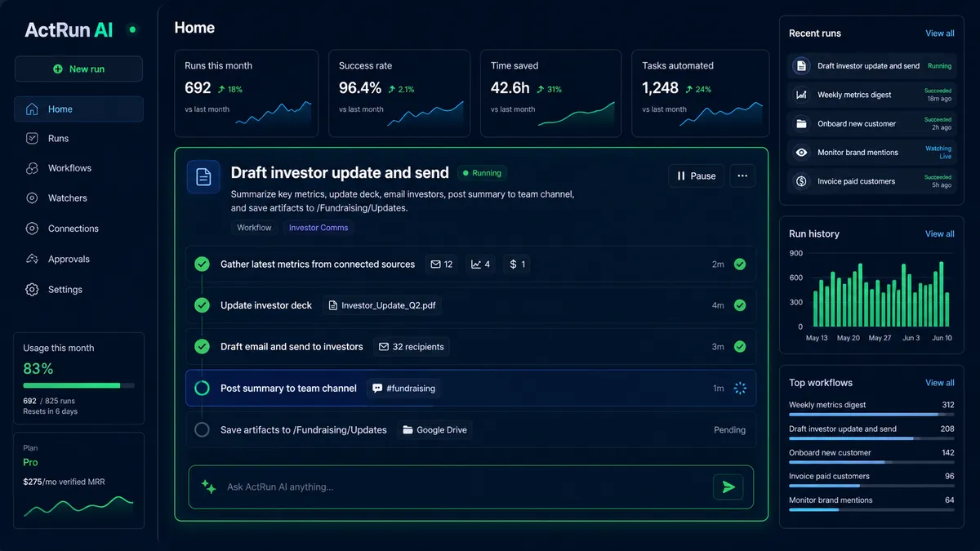Click the completed check circle for Update investor deck
The width and height of the screenshot is (980, 551).
tap(202, 305)
